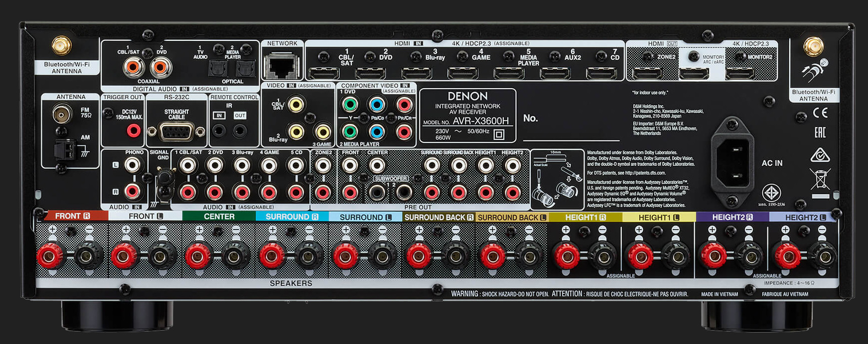Click the AC IN power socket
This screenshot has width=868, height=344.
732,162
